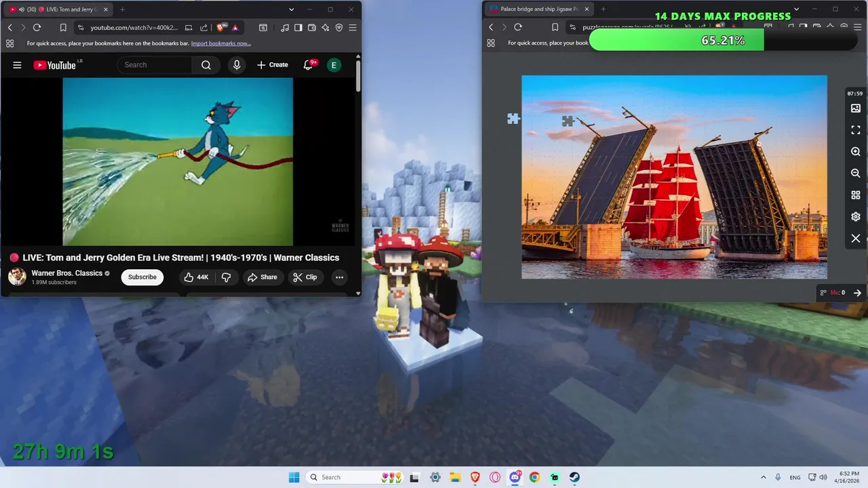Open Brave Wallet icon in YouTube window
868x488 pixels.
click(x=312, y=28)
